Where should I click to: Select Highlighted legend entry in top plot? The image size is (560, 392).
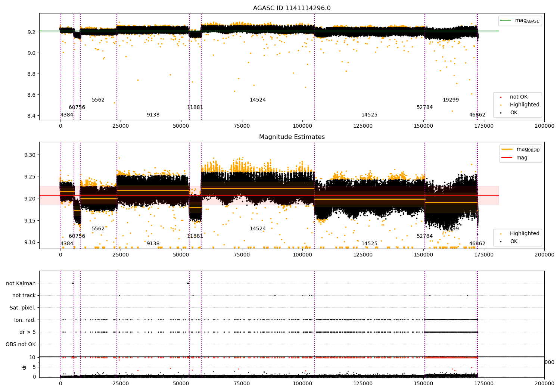click(x=525, y=105)
